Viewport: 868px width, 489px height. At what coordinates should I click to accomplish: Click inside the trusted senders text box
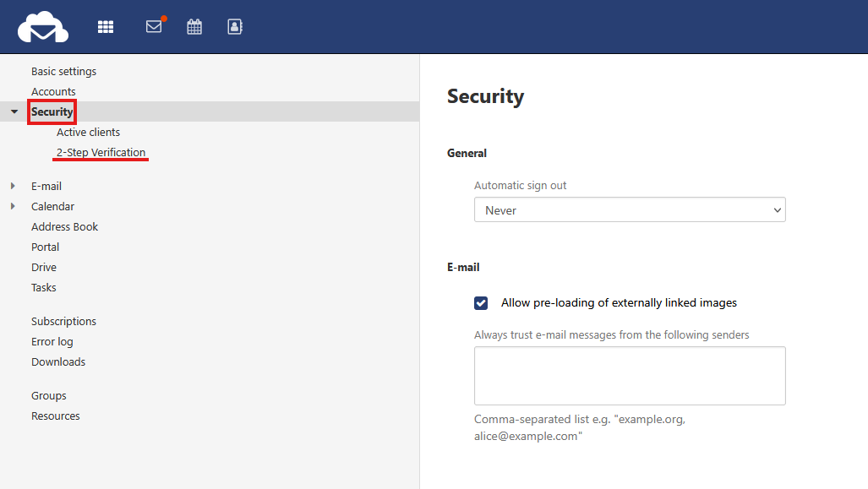(x=630, y=375)
